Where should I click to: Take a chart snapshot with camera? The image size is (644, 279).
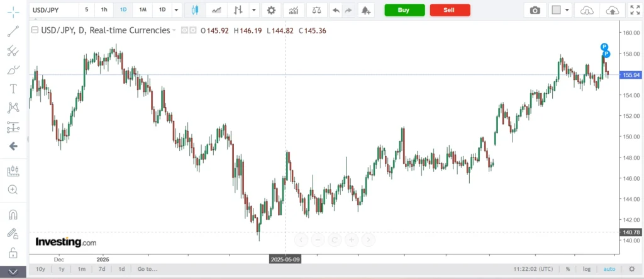point(535,10)
